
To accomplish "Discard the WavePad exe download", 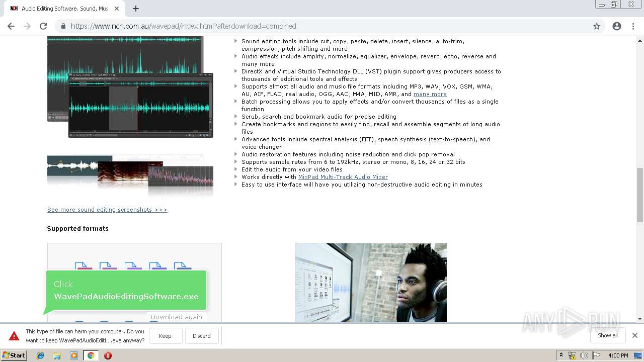I will tap(202, 336).
